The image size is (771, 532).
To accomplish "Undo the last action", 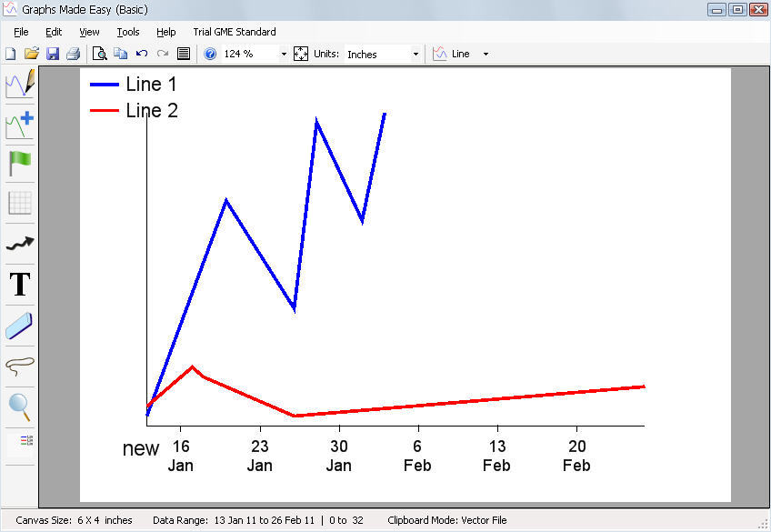I will pos(141,54).
